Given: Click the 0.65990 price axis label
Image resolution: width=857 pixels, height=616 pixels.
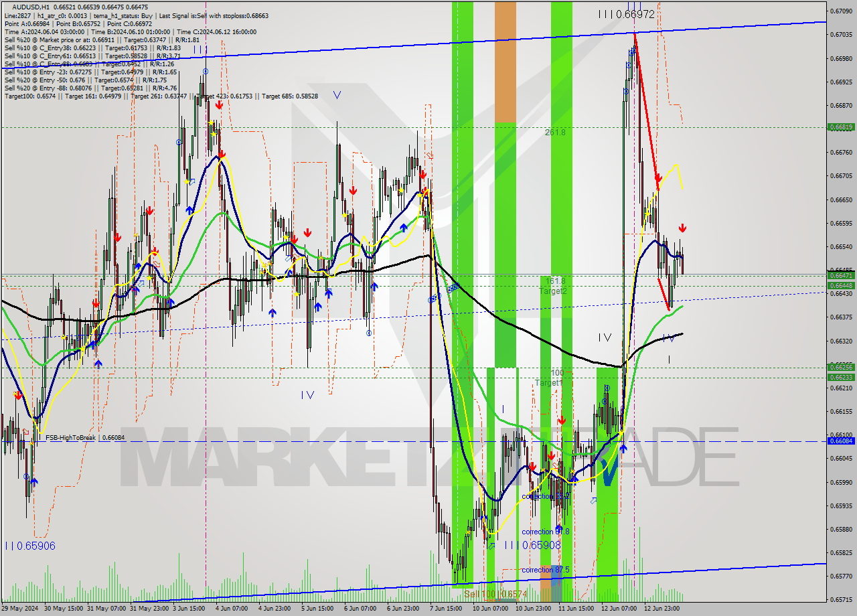Looking at the screenshot, I should coord(841,482).
